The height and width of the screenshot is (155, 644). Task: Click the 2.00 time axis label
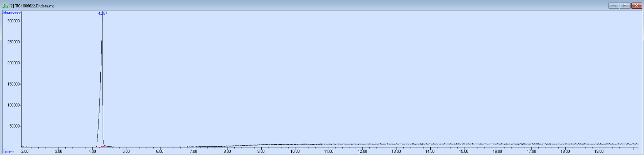tap(25, 151)
